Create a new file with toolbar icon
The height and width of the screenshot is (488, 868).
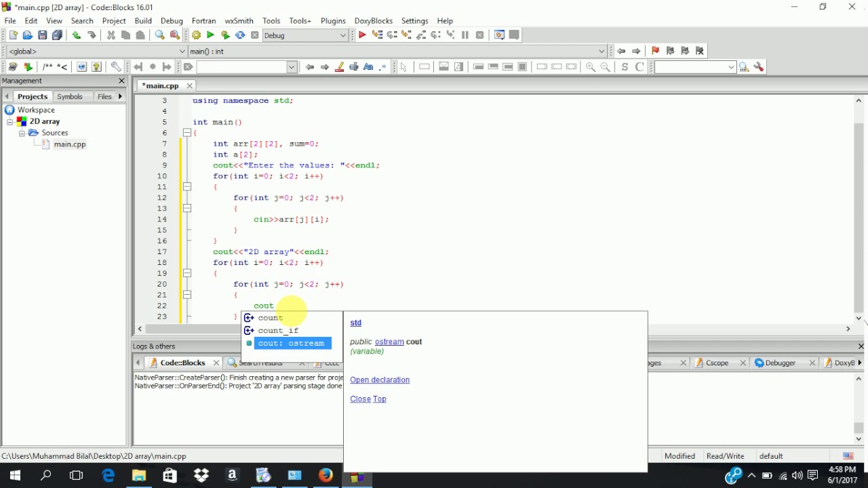[13, 35]
